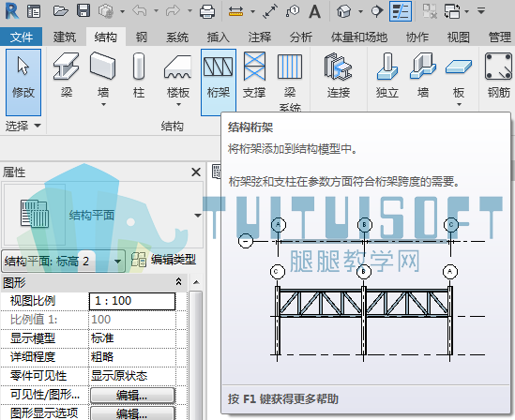Screen dimensions: 515x420
Task: Click the Print icon in quick access toolbar
Action: click(207, 11)
